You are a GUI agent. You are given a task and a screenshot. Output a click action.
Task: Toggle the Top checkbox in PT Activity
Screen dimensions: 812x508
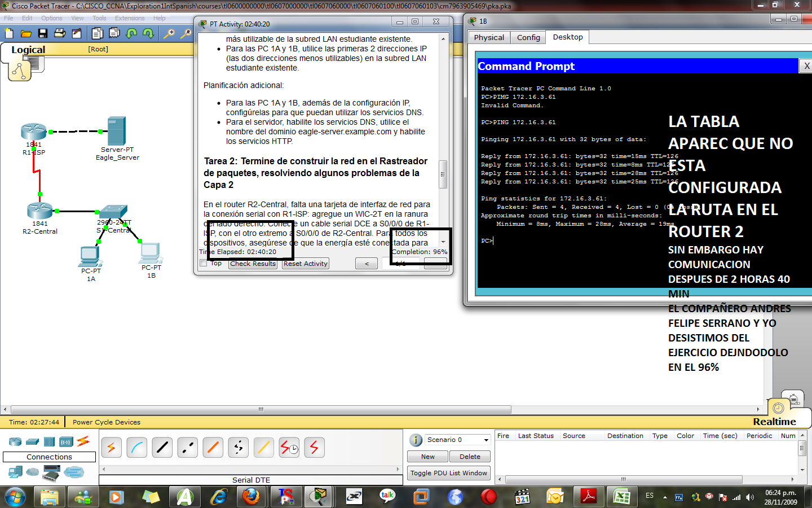tap(204, 263)
